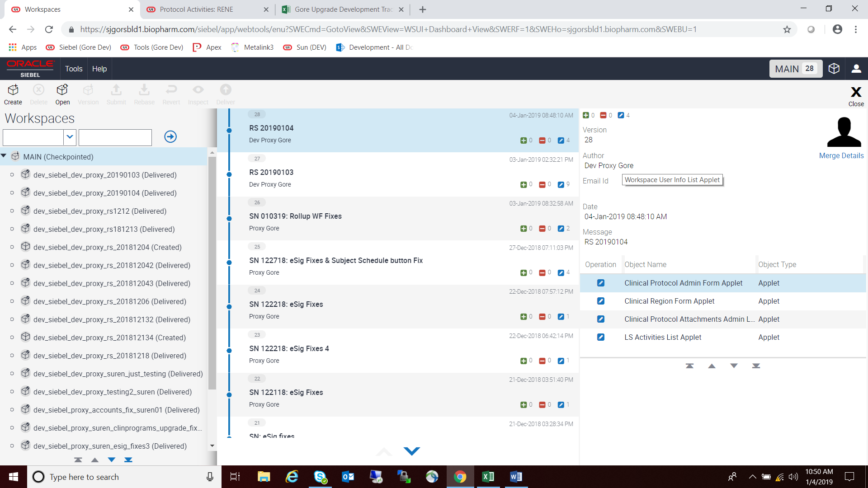The height and width of the screenshot is (488, 868).
Task: Click the user profile icon in header
Action: pos(856,69)
